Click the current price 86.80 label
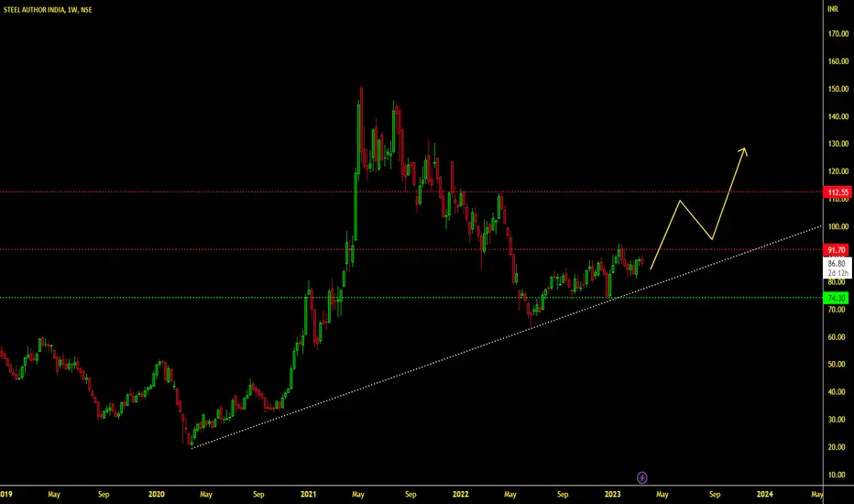The image size is (854, 504). coord(837,264)
